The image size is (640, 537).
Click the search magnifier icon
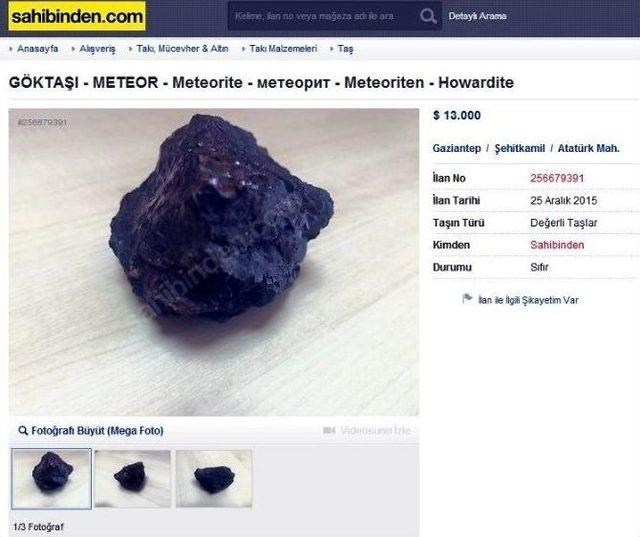coord(428,16)
